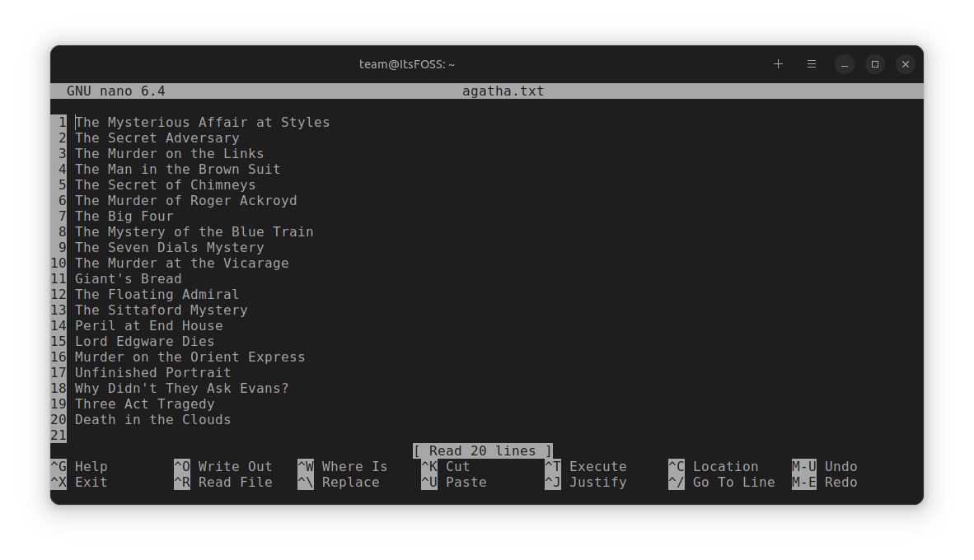Click the ^U Paste shortcut
The image size is (974, 560).
[x=453, y=483]
